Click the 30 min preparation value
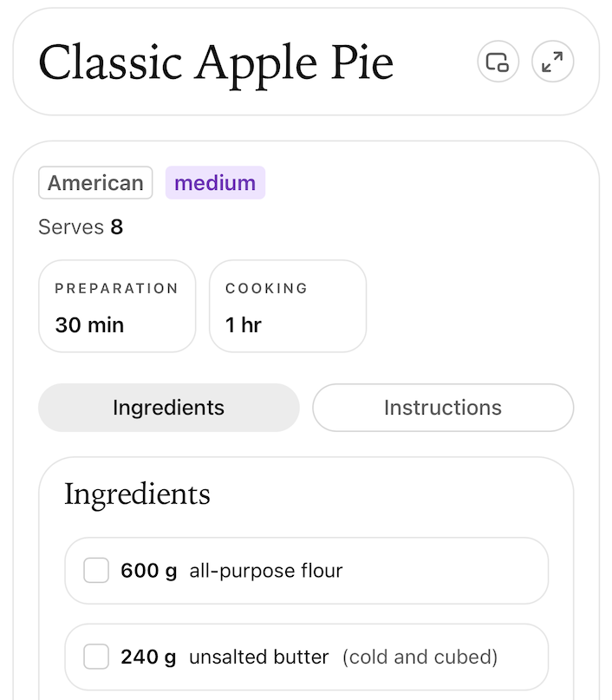The image size is (612, 700). [89, 325]
